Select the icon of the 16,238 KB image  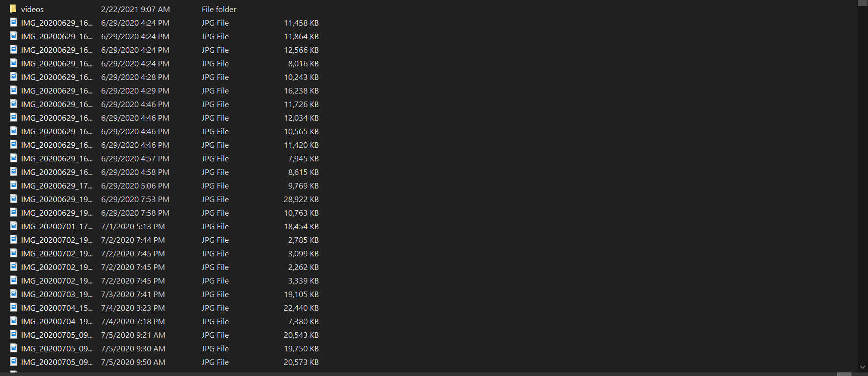(14, 90)
